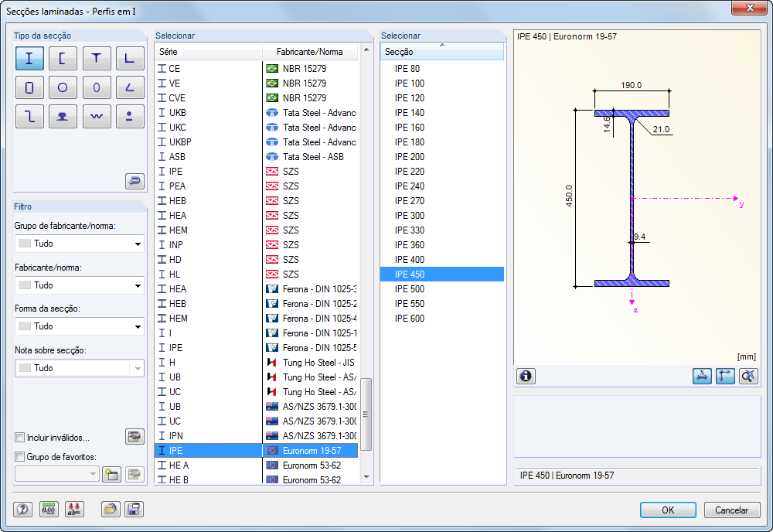Viewport: 773px width, 532px height.
Task: Choose the T-section type icon
Action: pos(97,59)
